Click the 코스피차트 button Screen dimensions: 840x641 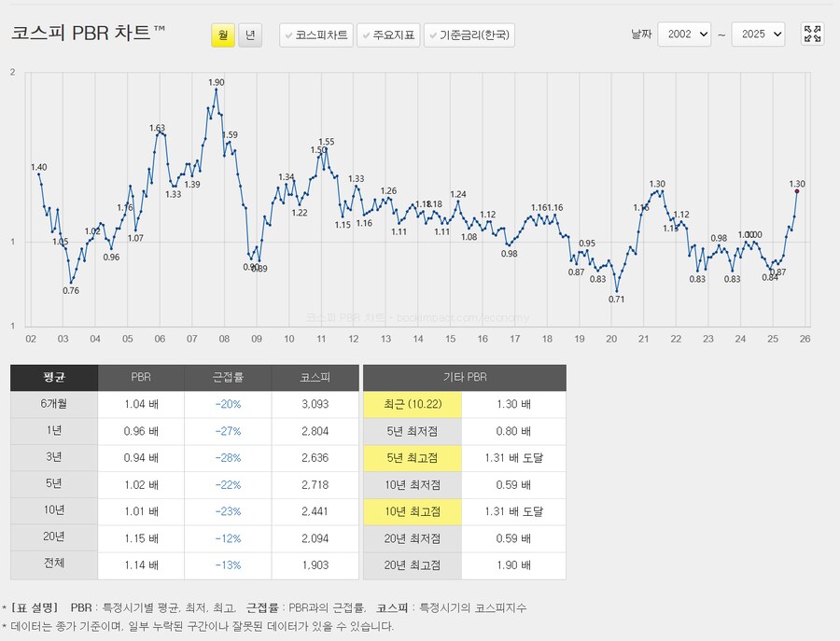316,34
